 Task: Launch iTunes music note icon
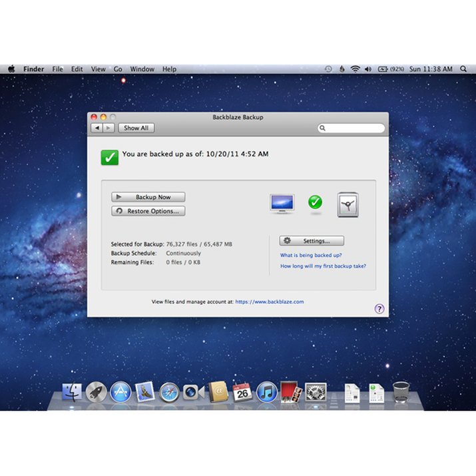point(266,392)
